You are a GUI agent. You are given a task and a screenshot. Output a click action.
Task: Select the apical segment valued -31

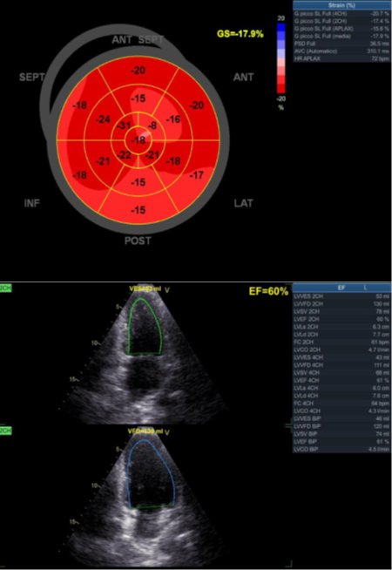[x=125, y=126]
